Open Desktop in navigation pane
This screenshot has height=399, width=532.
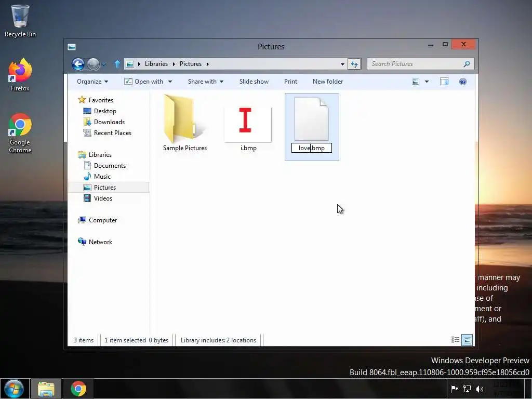[x=105, y=111]
